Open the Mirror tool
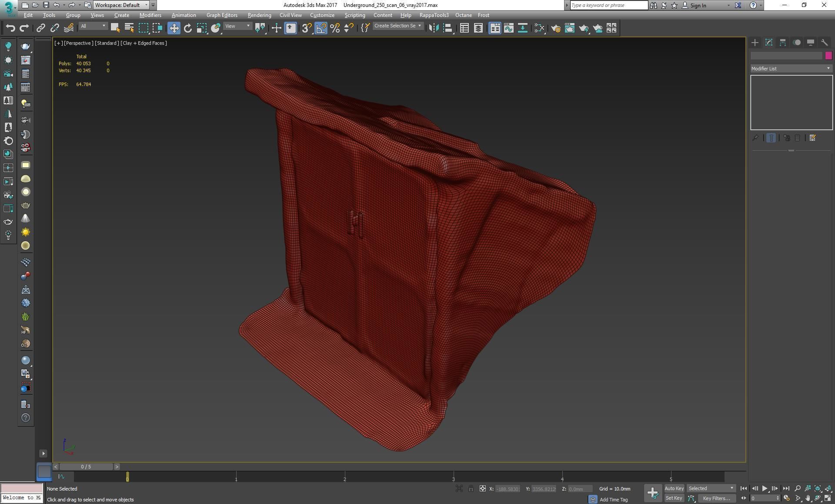 (434, 28)
